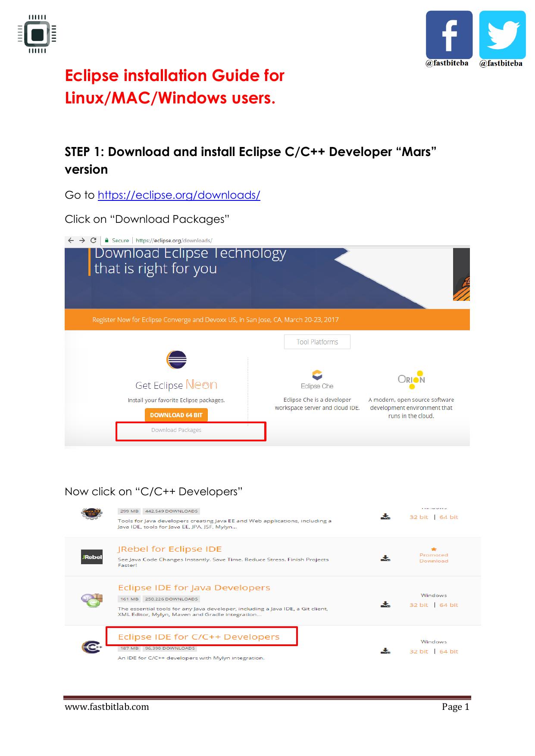Click the Facebook @fastbiteba icon
The height and width of the screenshot is (756, 535).
click(x=449, y=34)
